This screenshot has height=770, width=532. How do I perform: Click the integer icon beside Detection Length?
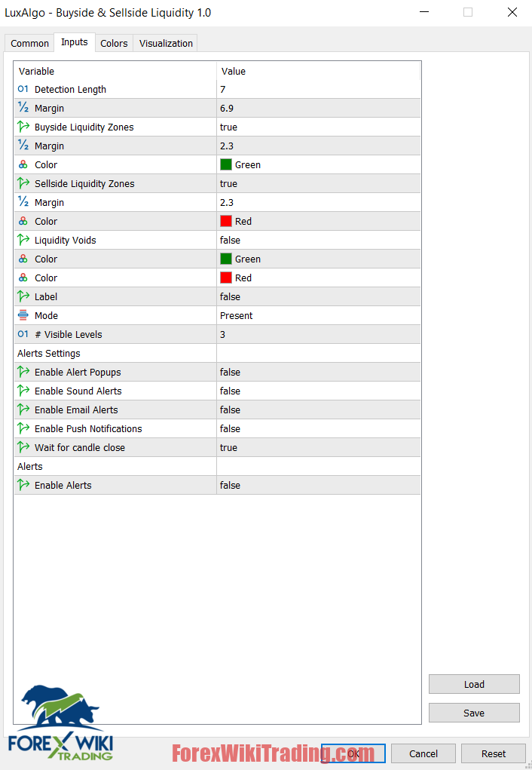pyautogui.click(x=23, y=89)
